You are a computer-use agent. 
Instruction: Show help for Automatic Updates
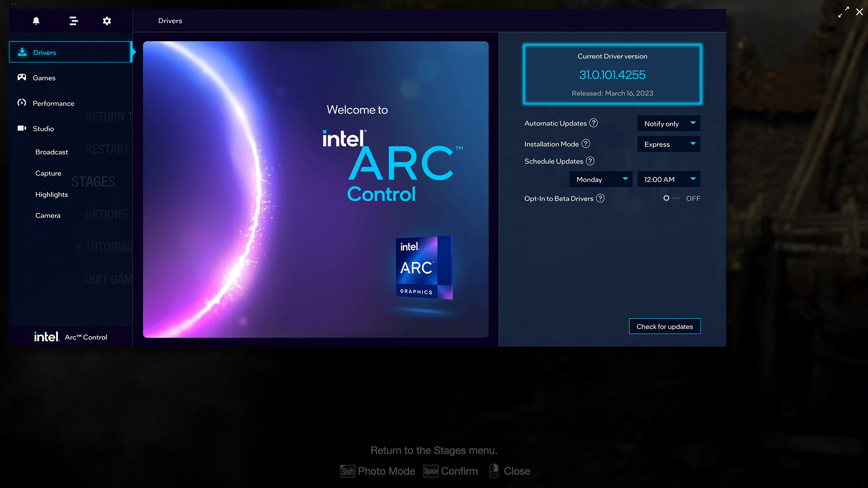coord(594,123)
